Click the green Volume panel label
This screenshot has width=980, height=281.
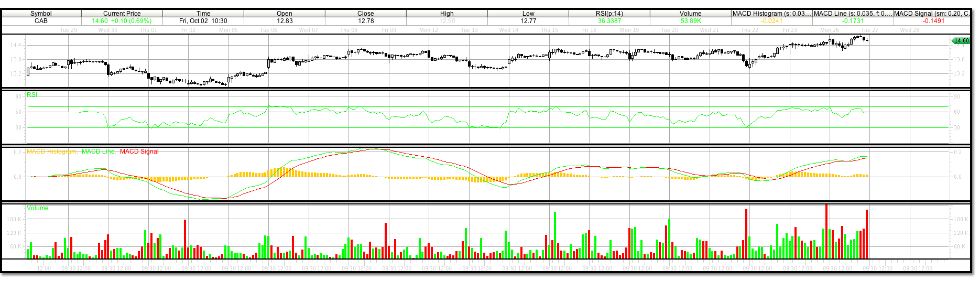(37, 208)
